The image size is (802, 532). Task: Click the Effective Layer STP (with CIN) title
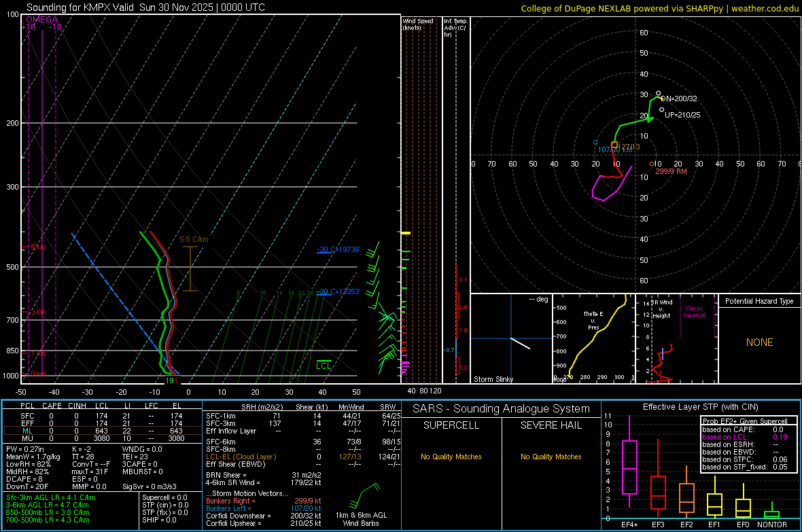coord(700,407)
